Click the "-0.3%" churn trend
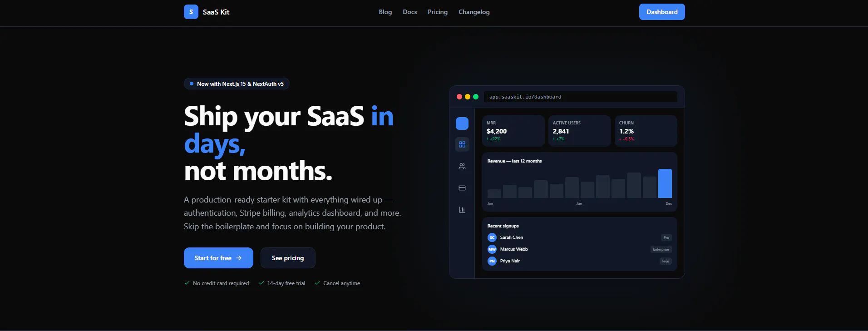This screenshot has height=331, width=868. click(626, 139)
